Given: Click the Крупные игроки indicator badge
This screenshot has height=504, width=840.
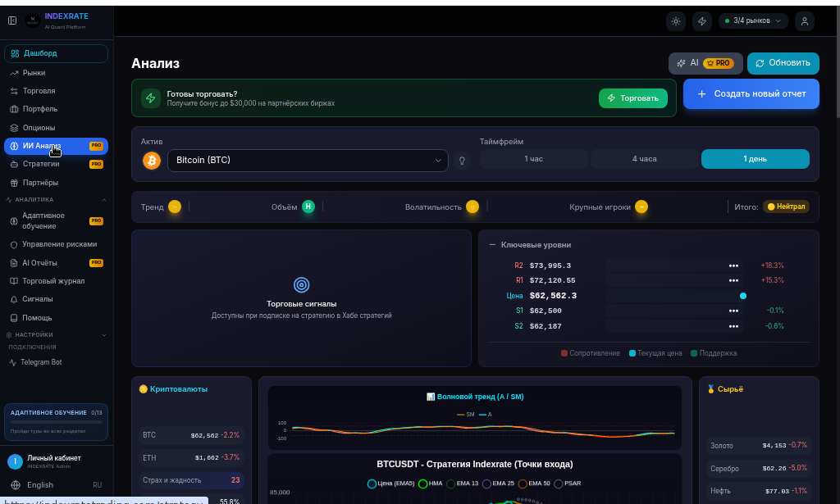Looking at the screenshot, I should click(641, 207).
